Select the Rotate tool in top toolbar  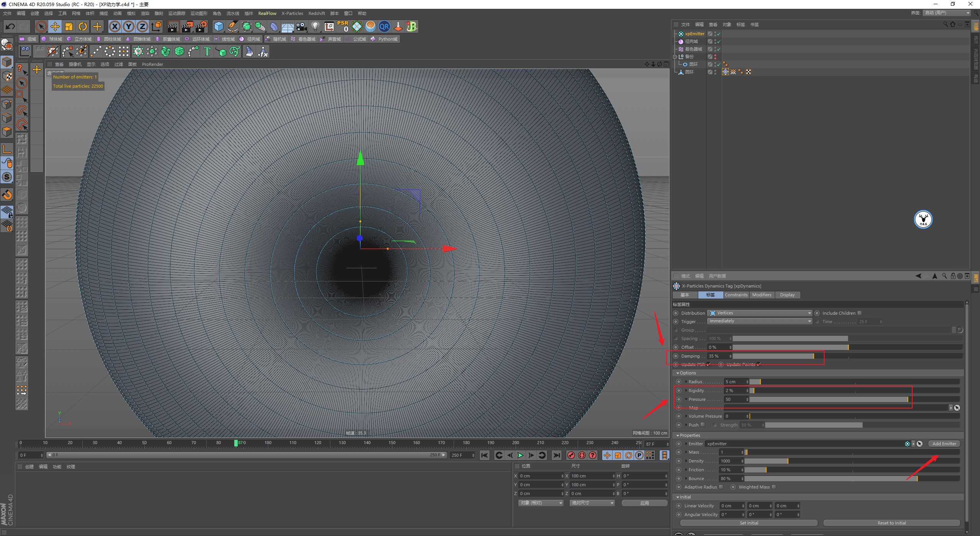tap(83, 26)
